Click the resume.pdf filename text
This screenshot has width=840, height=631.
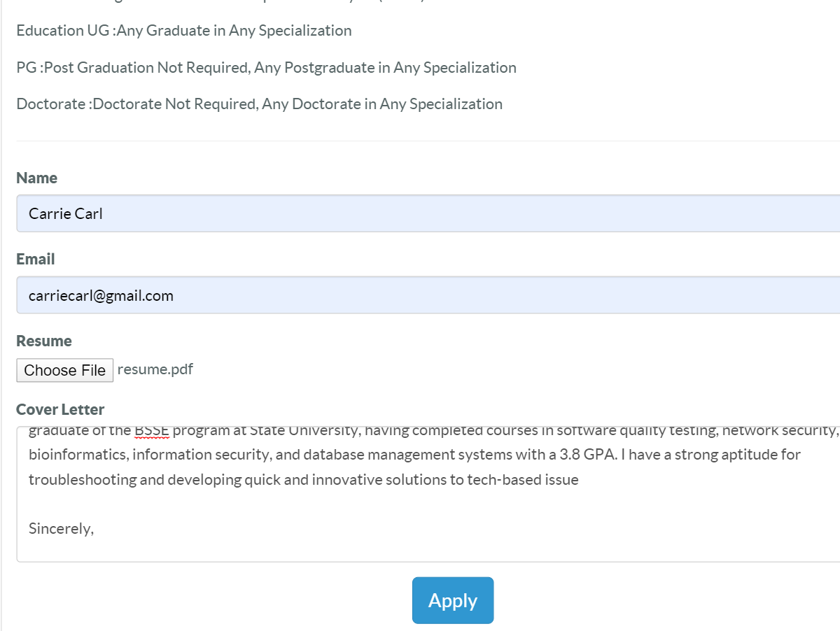[155, 369]
